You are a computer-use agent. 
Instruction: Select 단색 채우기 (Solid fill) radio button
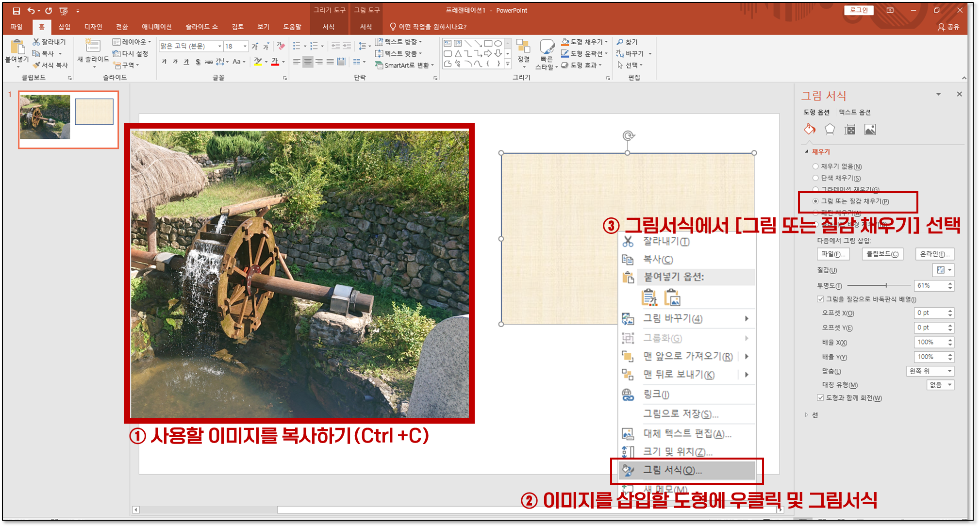815,178
